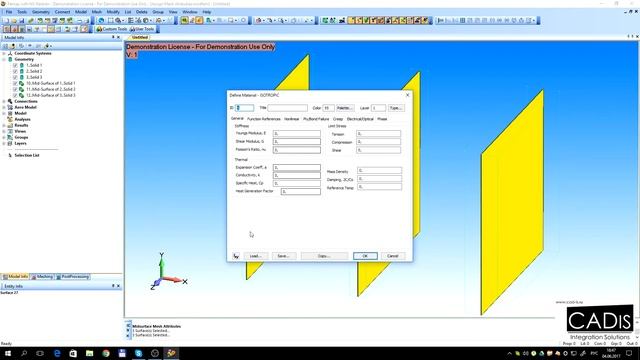The width and height of the screenshot is (640, 360).
Task: Click the Save... button in the dialog
Action: (x=283, y=256)
